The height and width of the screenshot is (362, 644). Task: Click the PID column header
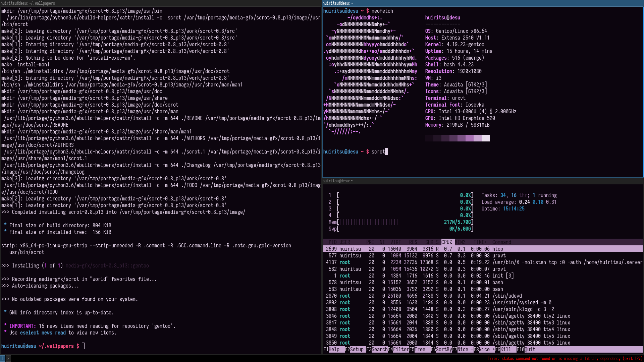tap(332, 242)
